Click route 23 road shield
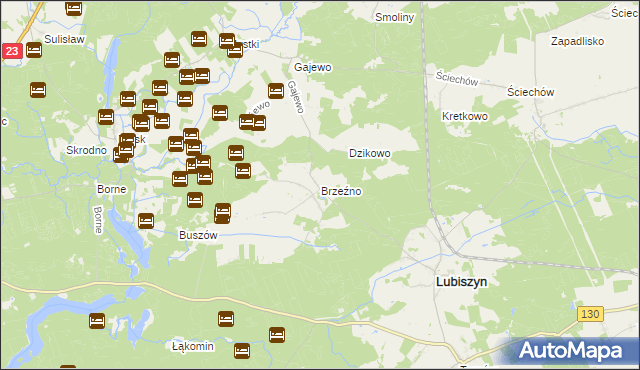 click(x=12, y=51)
